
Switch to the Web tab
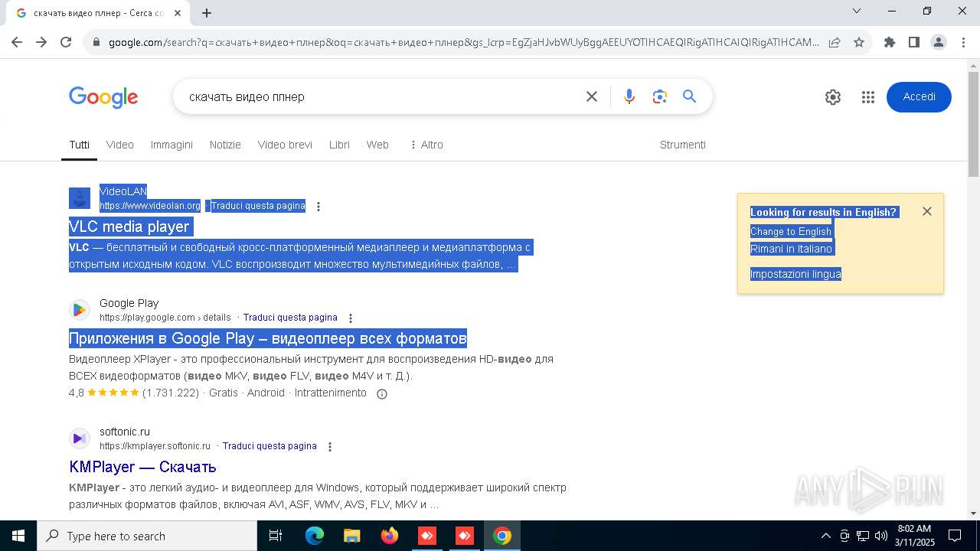pyautogui.click(x=377, y=145)
